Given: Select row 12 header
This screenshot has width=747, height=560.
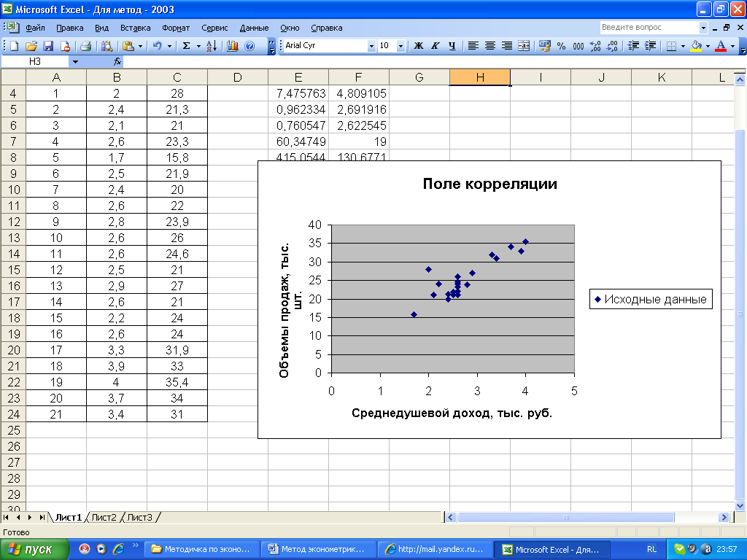Looking at the screenshot, I should coord(13,222).
